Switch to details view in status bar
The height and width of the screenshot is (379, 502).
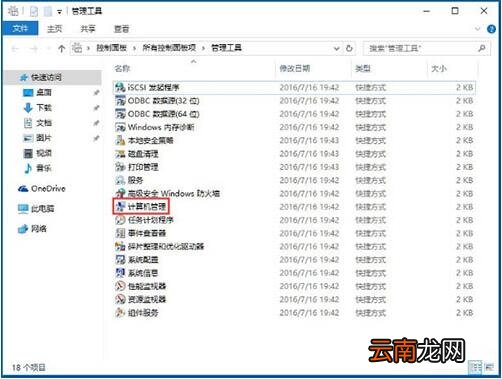pos(476,367)
